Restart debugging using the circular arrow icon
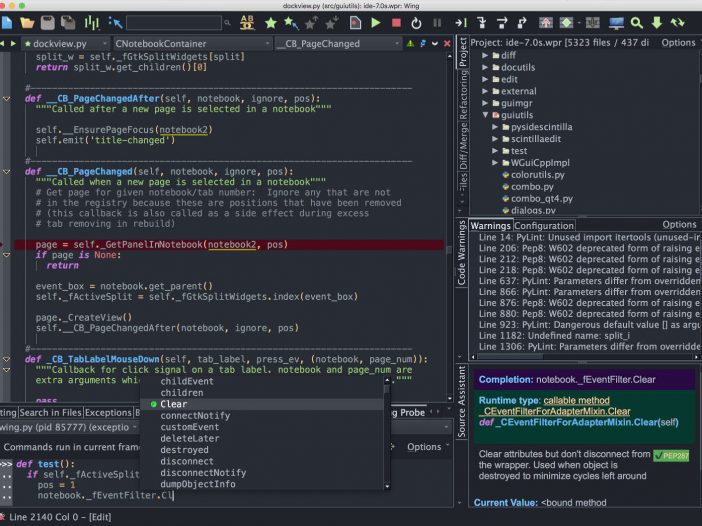Image resolution: width=702 pixels, height=526 pixels. coord(416,23)
